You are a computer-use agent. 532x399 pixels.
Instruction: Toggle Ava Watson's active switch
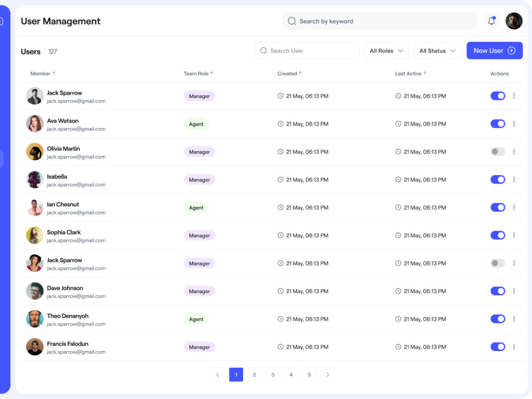tap(498, 124)
